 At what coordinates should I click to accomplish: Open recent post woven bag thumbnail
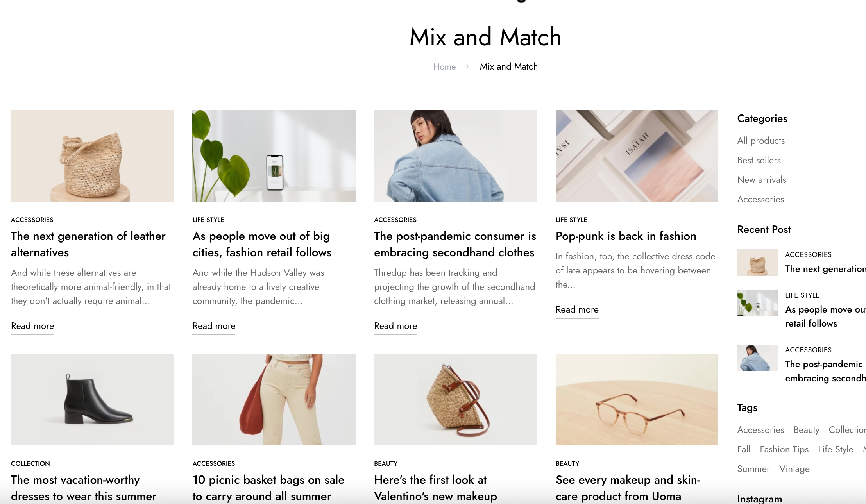click(x=757, y=263)
